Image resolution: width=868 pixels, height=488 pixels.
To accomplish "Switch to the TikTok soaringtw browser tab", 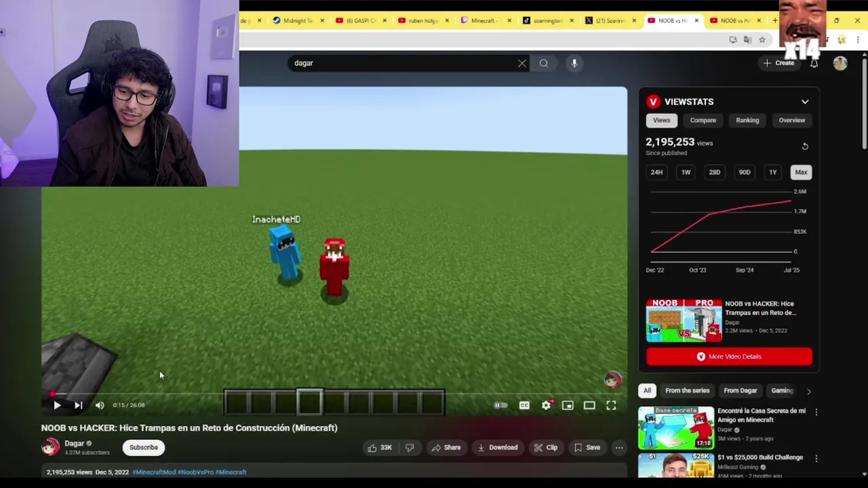I will point(547,20).
